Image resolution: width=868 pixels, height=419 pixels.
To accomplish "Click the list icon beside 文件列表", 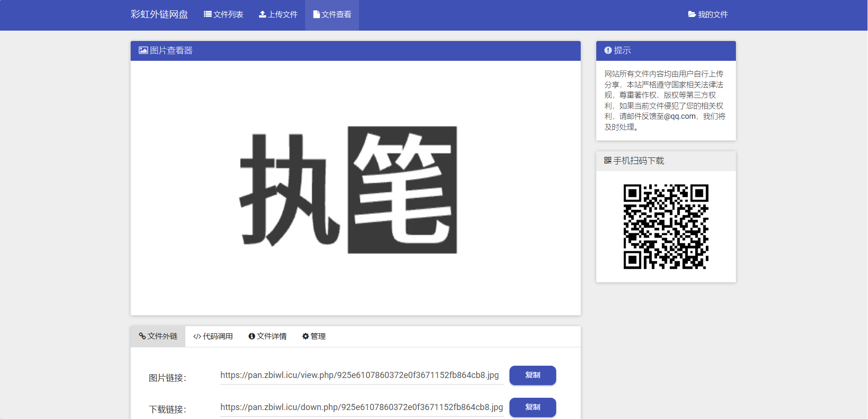I will coord(208,14).
